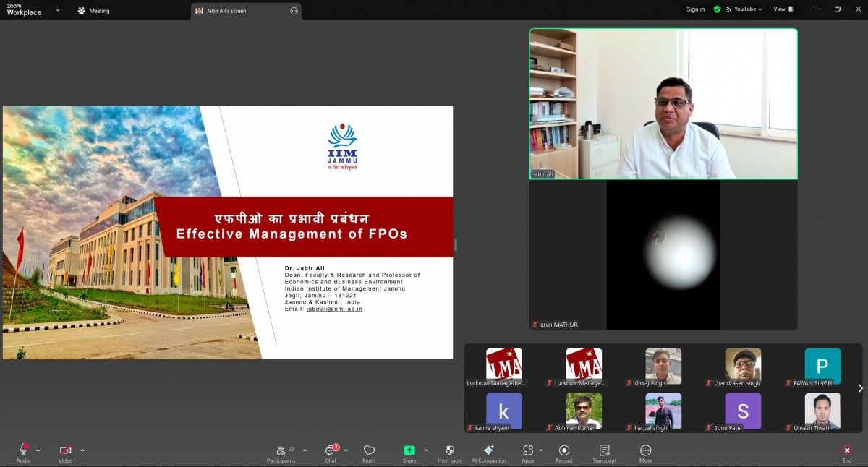Show next page of participant thumbnails
The width and height of the screenshot is (868, 467).
860,388
